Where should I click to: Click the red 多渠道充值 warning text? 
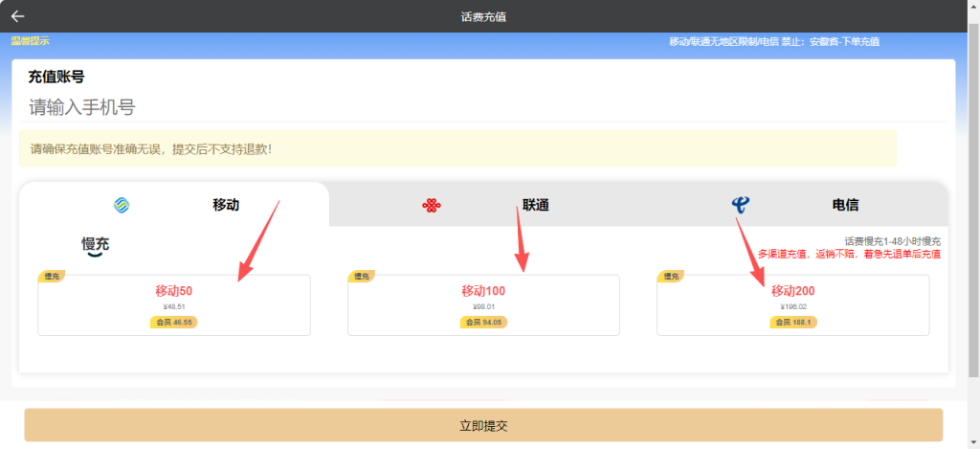[x=850, y=255]
